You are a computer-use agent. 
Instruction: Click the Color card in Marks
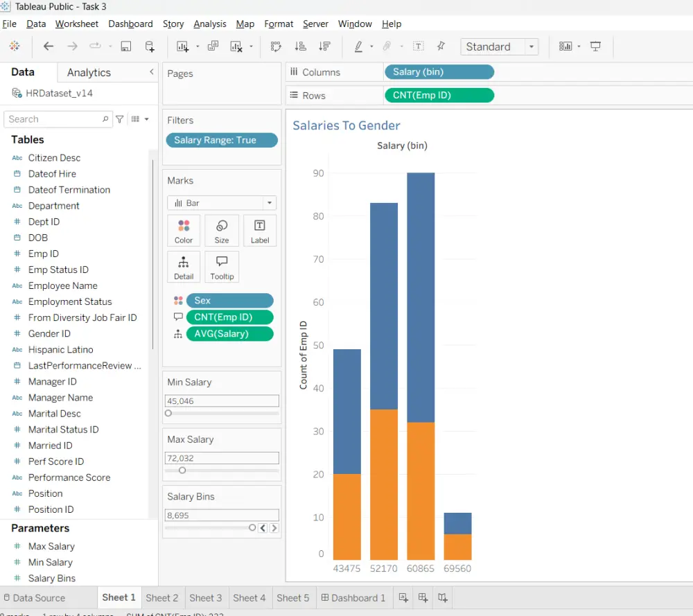point(184,231)
